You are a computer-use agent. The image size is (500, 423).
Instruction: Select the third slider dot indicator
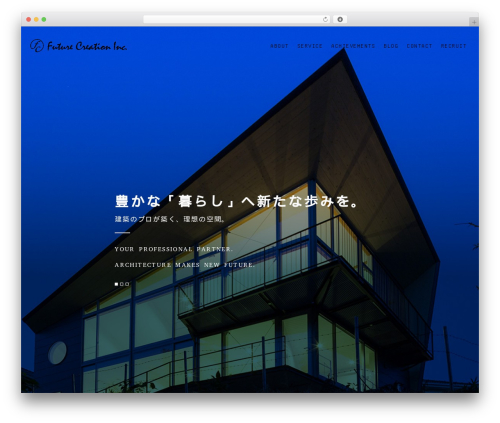127,284
